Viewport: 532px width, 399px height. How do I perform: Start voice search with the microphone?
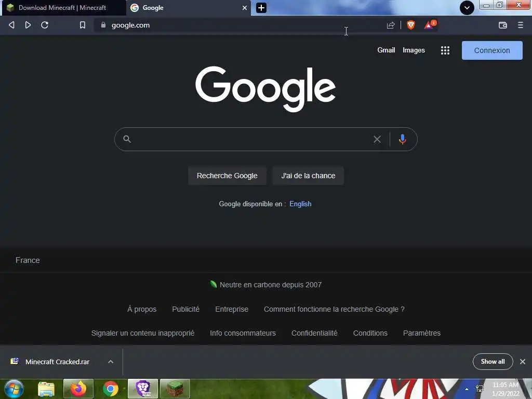click(x=403, y=139)
